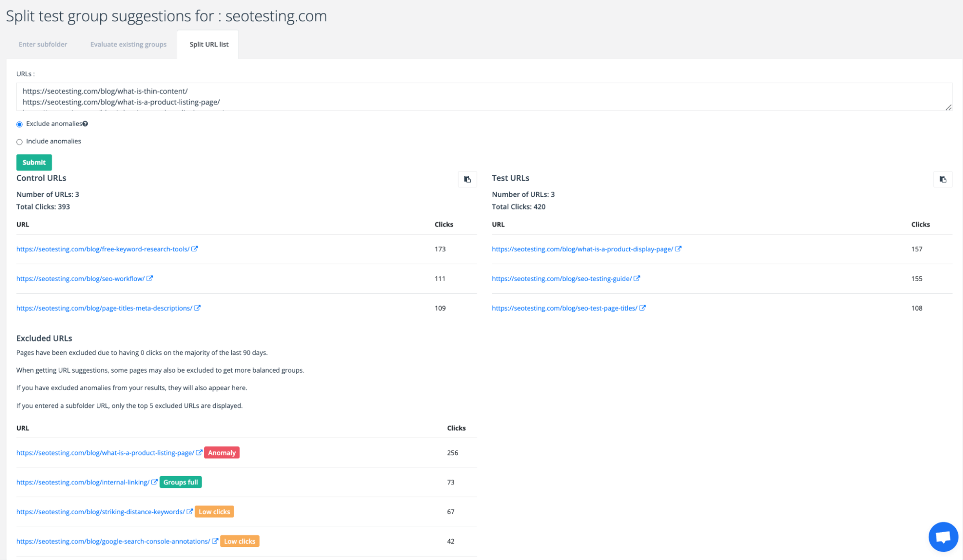The height and width of the screenshot is (560, 963).
Task: Click the red Anomaly badge
Action: [x=222, y=453]
